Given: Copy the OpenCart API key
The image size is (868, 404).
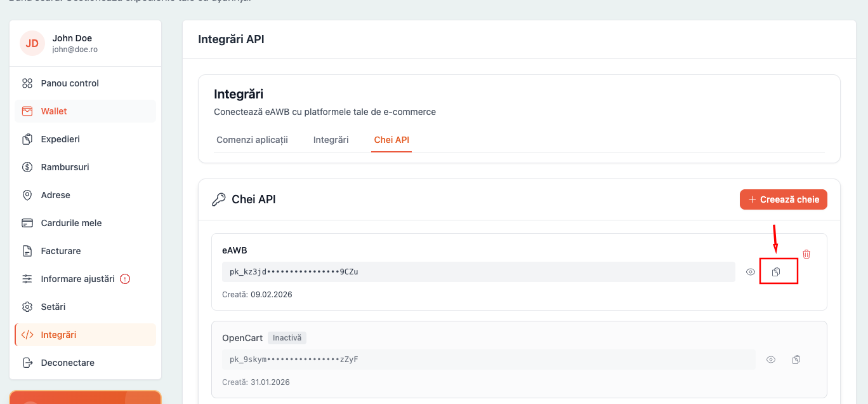Looking at the screenshot, I should [796, 360].
